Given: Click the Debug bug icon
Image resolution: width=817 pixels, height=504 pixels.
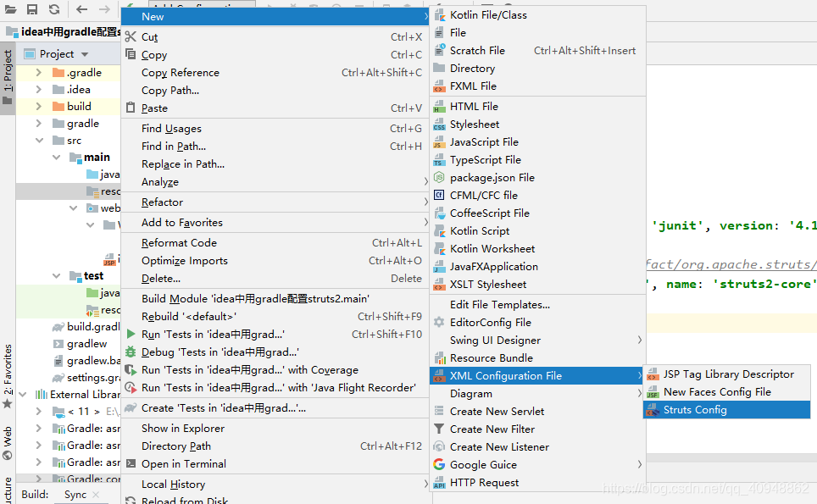Looking at the screenshot, I should click(x=131, y=352).
